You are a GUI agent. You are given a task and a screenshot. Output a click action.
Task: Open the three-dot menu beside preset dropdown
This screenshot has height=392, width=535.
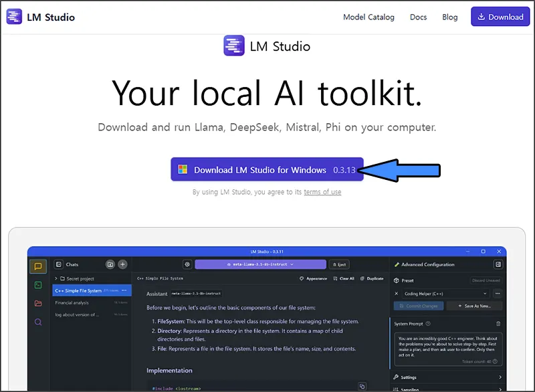498,294
